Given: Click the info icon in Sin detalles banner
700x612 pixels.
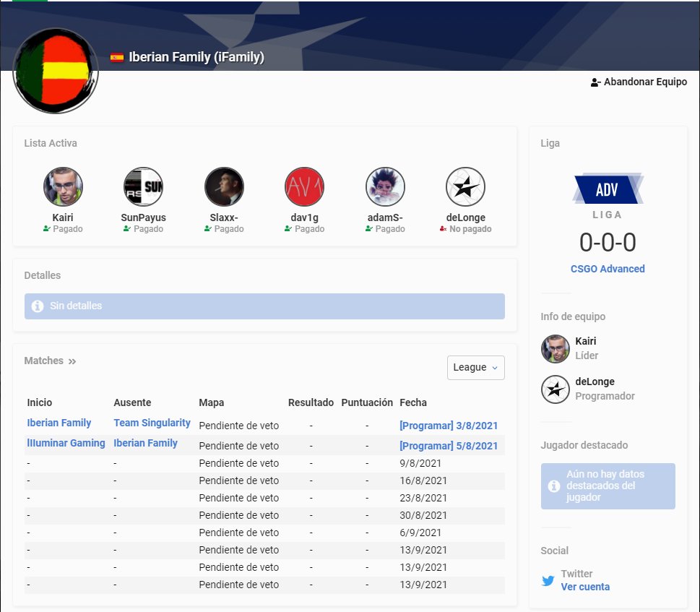Looking at the screenshot, I should (x=38, y=306).
